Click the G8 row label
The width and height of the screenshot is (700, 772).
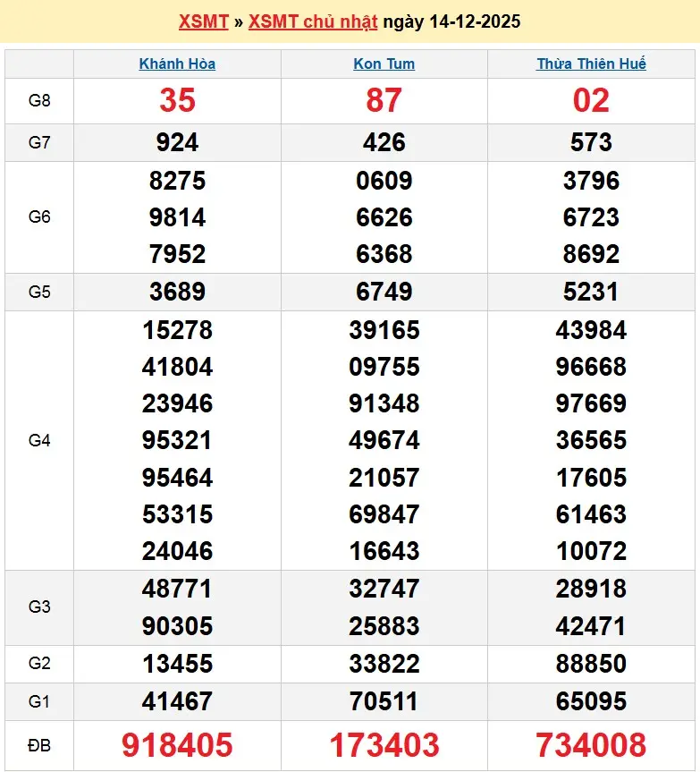click(x=39, y=101)
